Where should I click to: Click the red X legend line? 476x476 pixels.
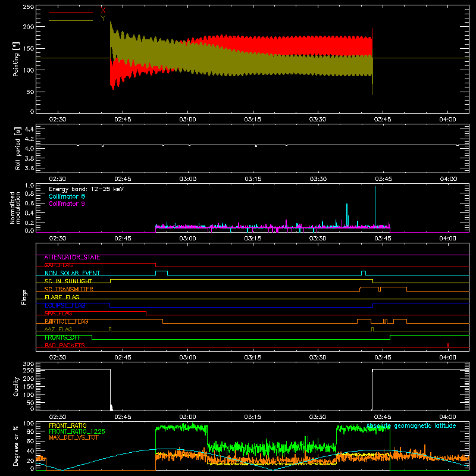tap(71, 12)
